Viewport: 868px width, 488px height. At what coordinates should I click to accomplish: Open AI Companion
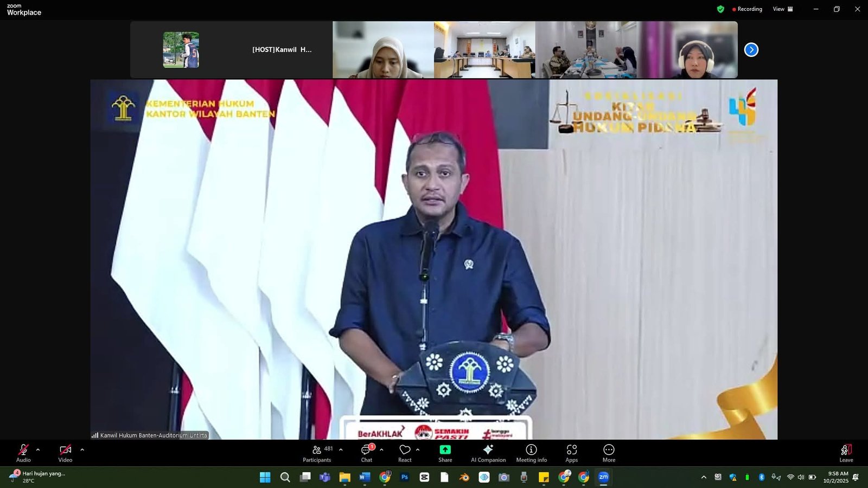click(x=488, y=453)
